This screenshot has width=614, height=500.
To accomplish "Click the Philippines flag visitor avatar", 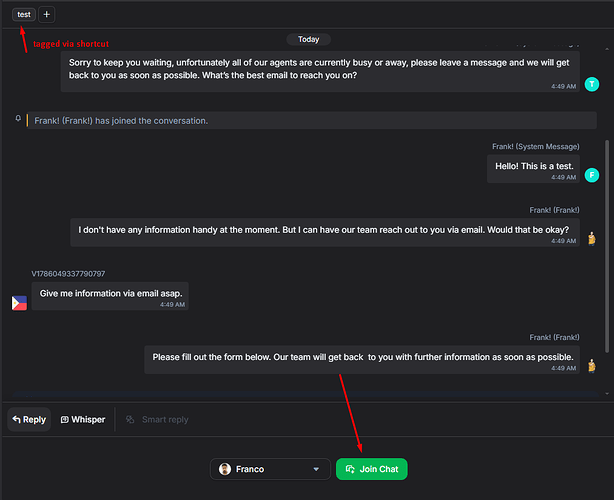I will 19,303.
